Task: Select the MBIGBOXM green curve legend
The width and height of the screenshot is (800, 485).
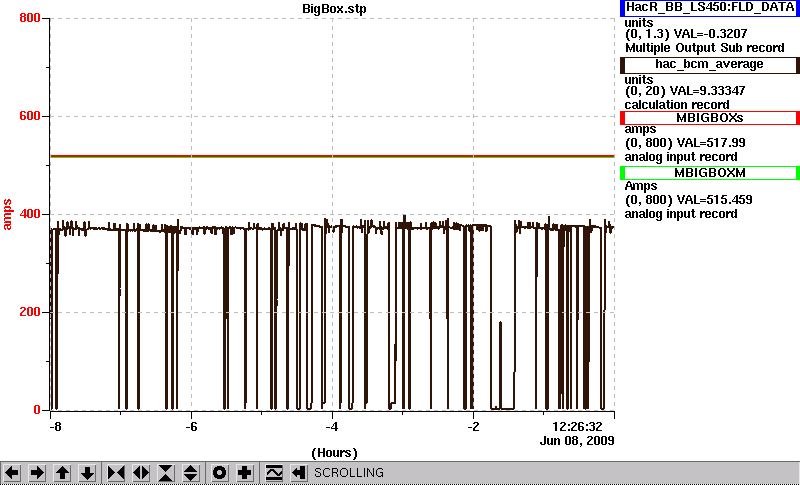Action: point(710,173)
